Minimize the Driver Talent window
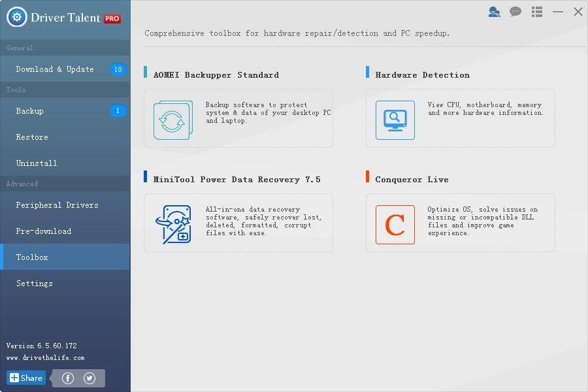The height and width of the screenshot is (392, 588). (x=558, y=12)
